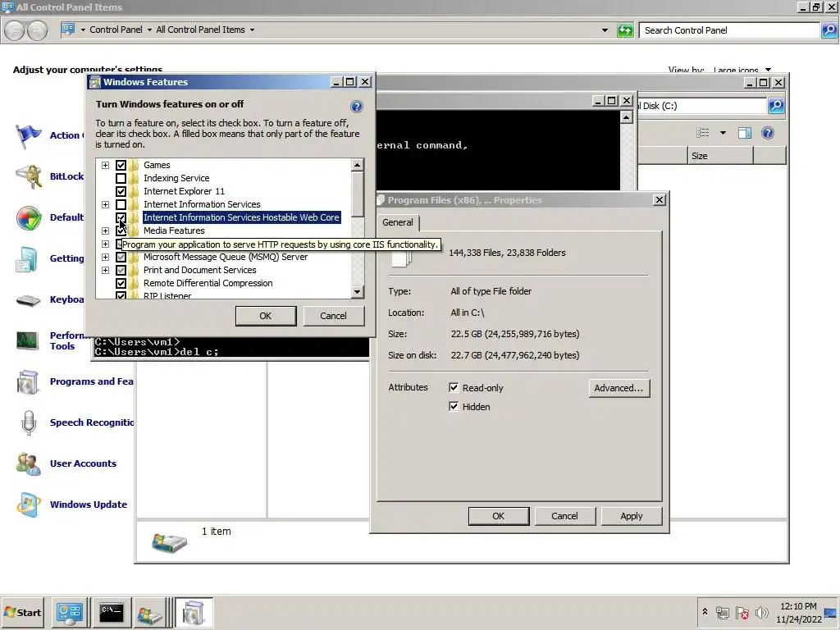Toggle the Hidden attribute checkbox
The image size is (840, 630).
point(454,406)
